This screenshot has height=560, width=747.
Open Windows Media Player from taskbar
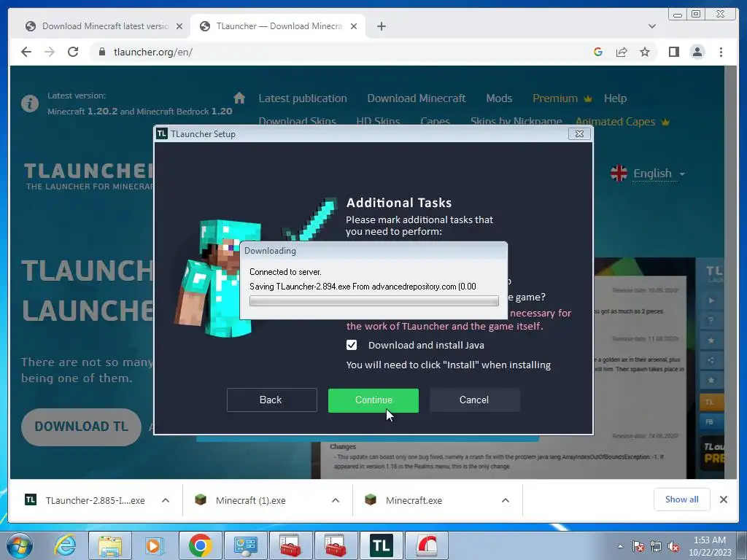[155, 545]
